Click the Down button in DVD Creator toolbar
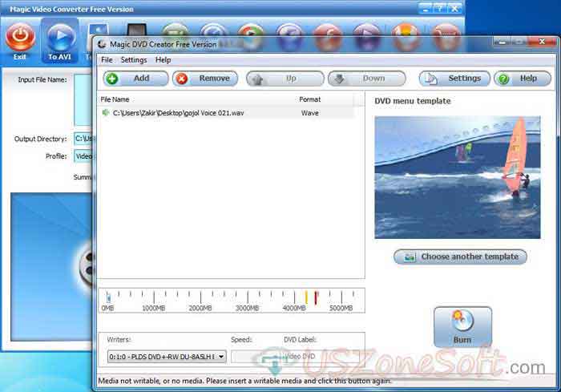This screenshot has height=392, width=561. coord(367,79)
